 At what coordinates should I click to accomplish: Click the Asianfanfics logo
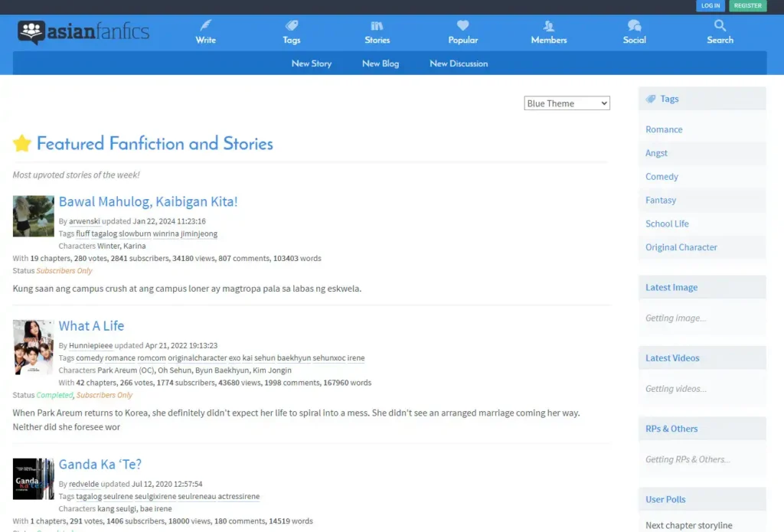coord(84,32)
